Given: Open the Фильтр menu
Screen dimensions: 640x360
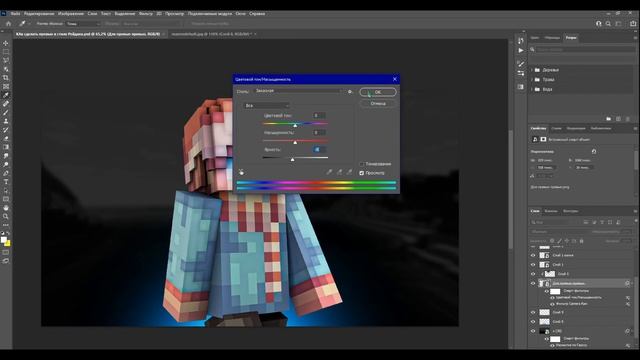Looking at the screenshot, I should tap(145, 13).
